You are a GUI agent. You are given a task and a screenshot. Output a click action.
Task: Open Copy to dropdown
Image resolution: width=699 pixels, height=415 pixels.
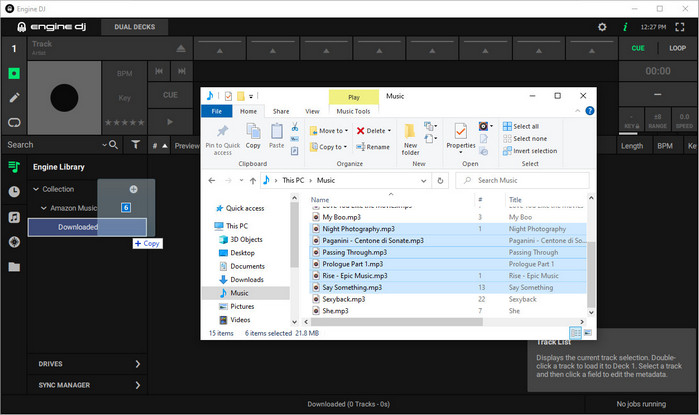point(329,147)
